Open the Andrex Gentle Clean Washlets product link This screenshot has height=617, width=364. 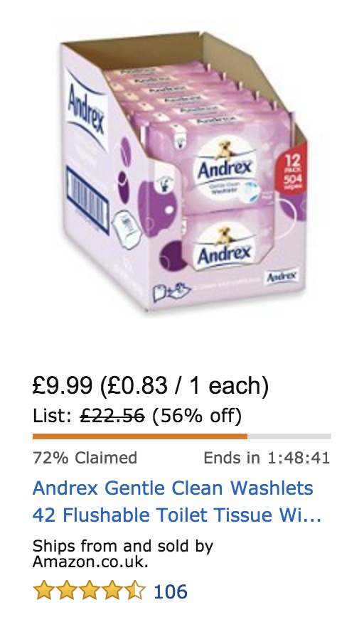[177, 501]
